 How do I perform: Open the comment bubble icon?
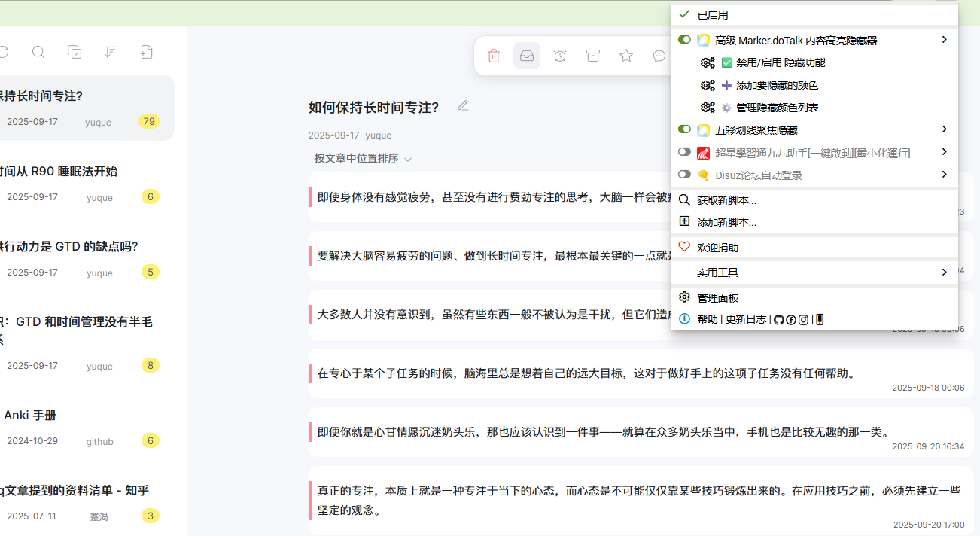pyautogui.click(x=659, y=56)
